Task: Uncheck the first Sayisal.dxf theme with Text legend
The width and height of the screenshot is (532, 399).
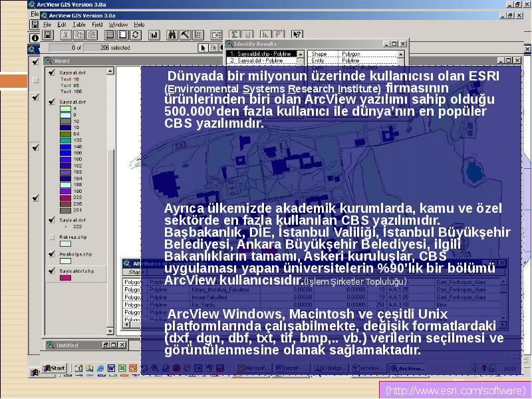Action: [x=52, y=72]
